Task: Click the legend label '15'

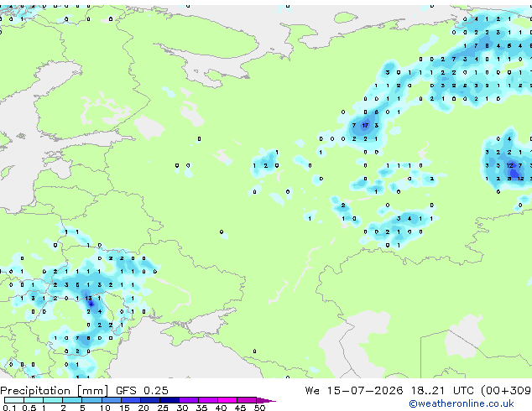Action: point(124,408)
